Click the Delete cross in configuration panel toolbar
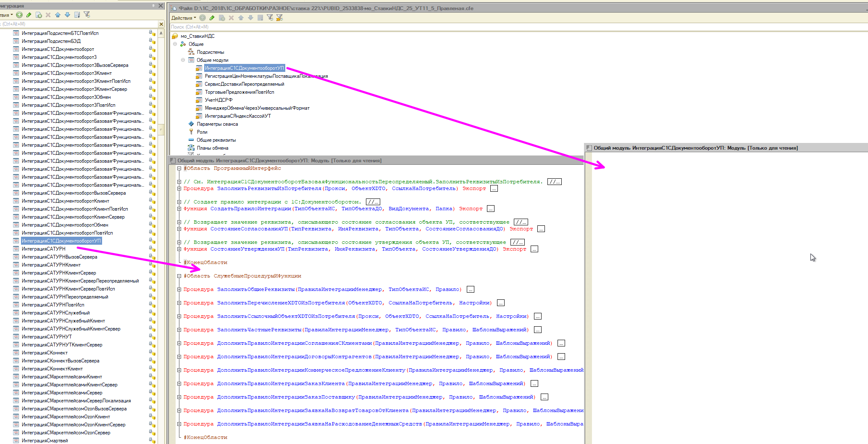The width and height of the screenshot is (868, 444). [x=48, y=15]
